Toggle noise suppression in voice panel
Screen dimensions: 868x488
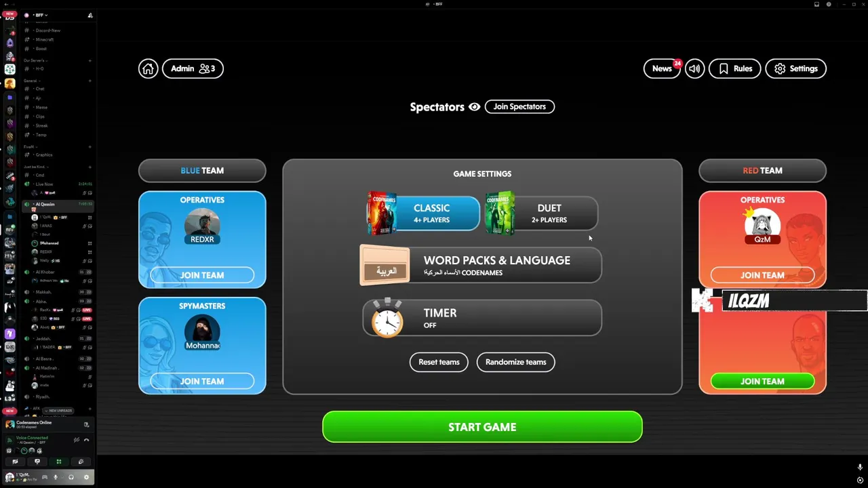point(77,440)
